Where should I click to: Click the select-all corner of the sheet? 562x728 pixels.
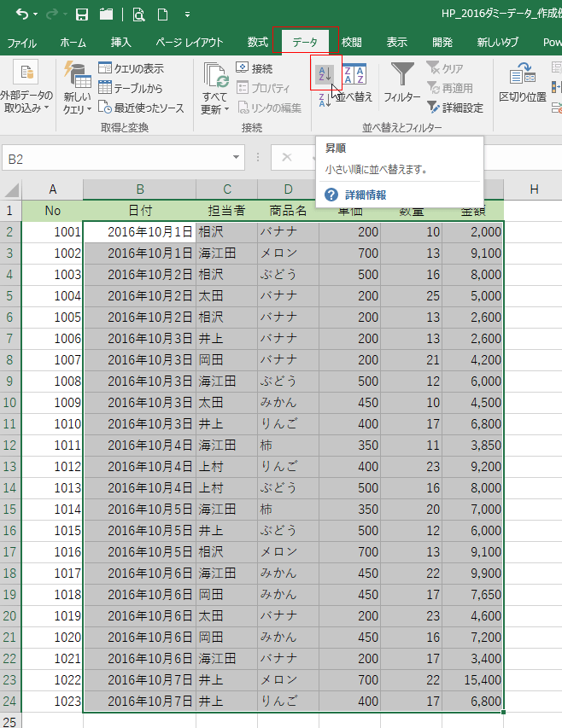click(x=11, y=189)
